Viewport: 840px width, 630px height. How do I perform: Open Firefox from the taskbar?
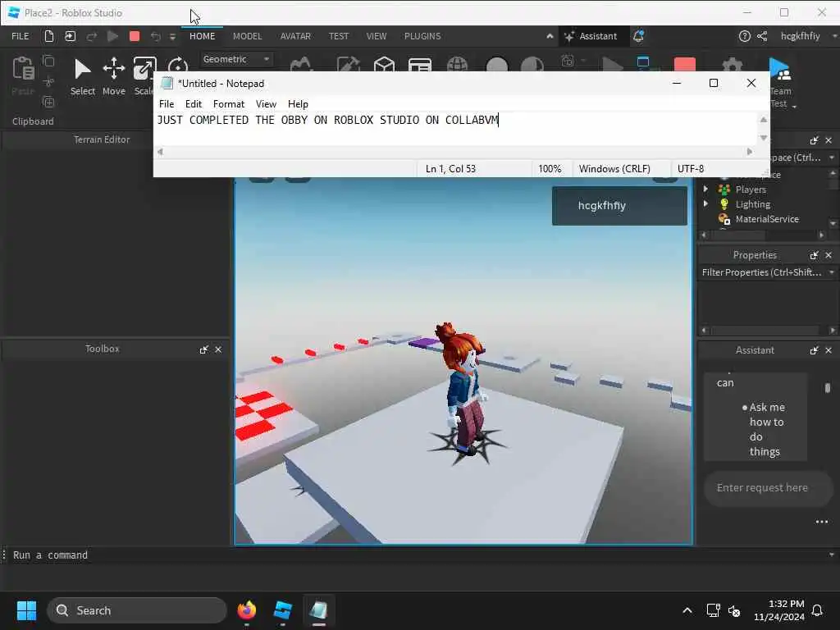pos(246,610)
